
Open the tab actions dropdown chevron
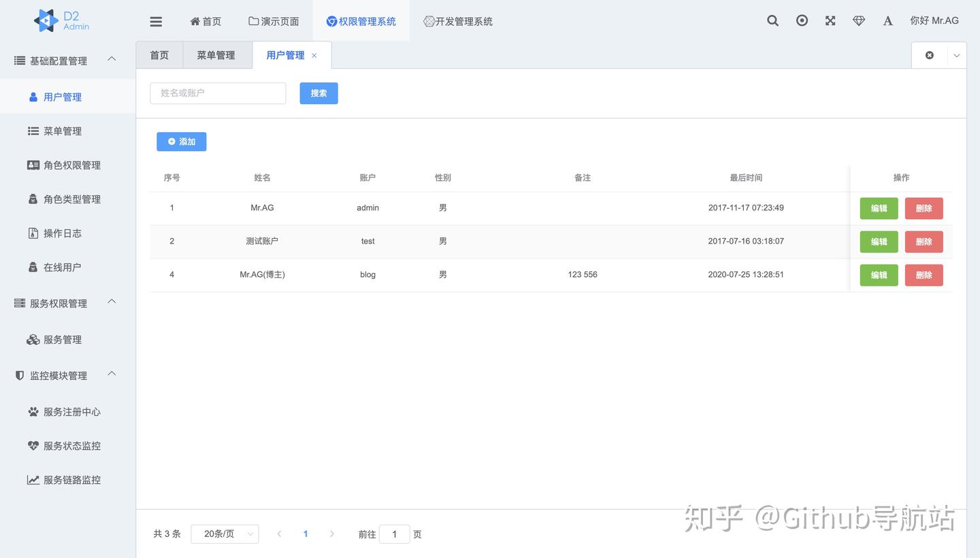pos(956,56)
